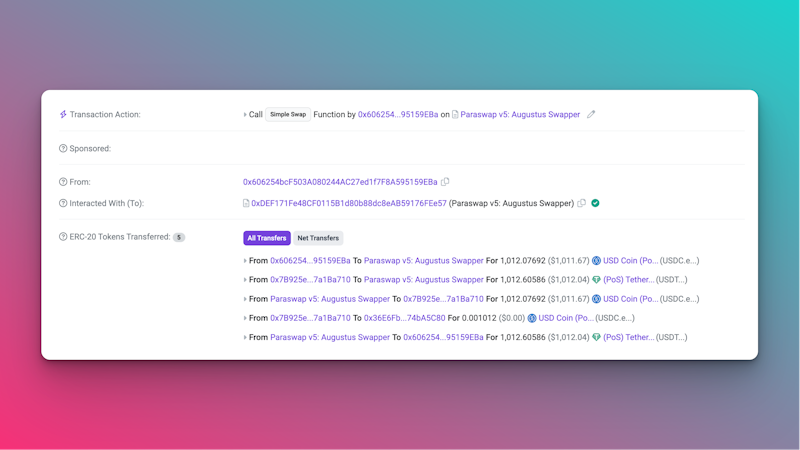The height and width of the screenshot is (450, 800).
Task: Expand first transfer row from 0x606254
Action: (245, 261)
